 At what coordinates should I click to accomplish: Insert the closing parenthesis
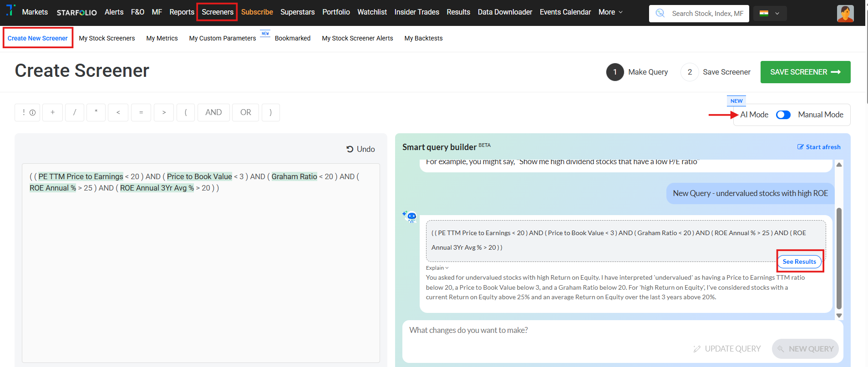[x=270, y=112]
